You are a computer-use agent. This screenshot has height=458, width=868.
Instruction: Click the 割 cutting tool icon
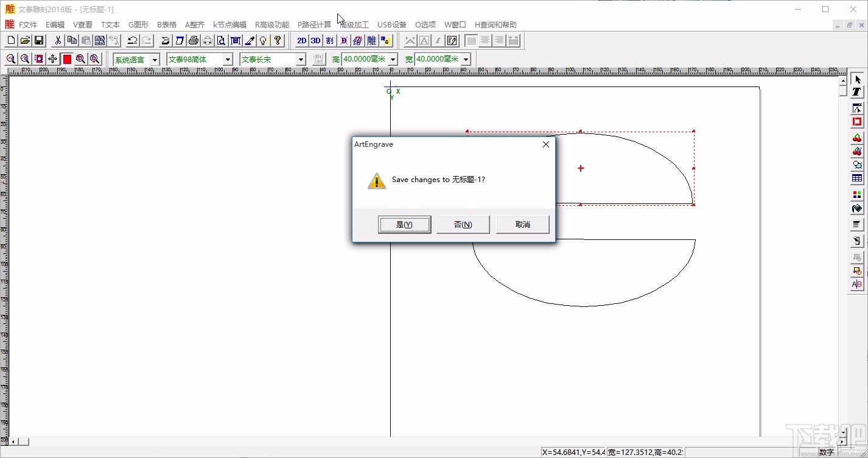click(x=329, y=41)
